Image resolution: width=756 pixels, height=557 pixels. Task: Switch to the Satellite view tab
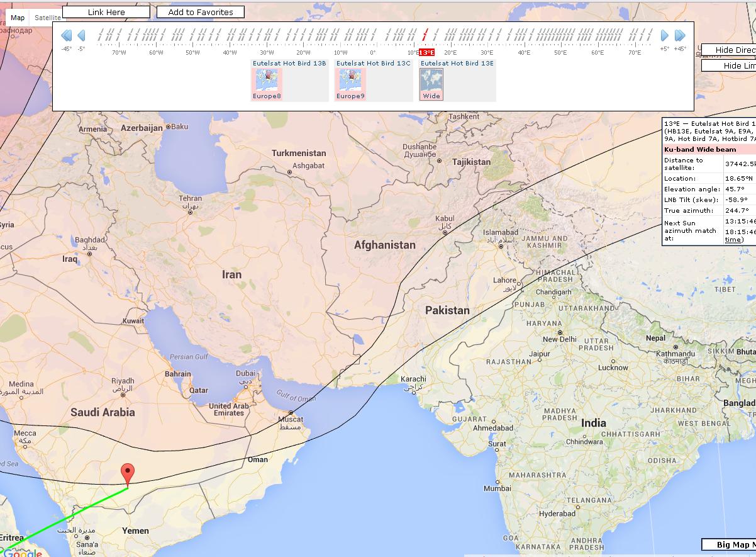tap(48, 18)
